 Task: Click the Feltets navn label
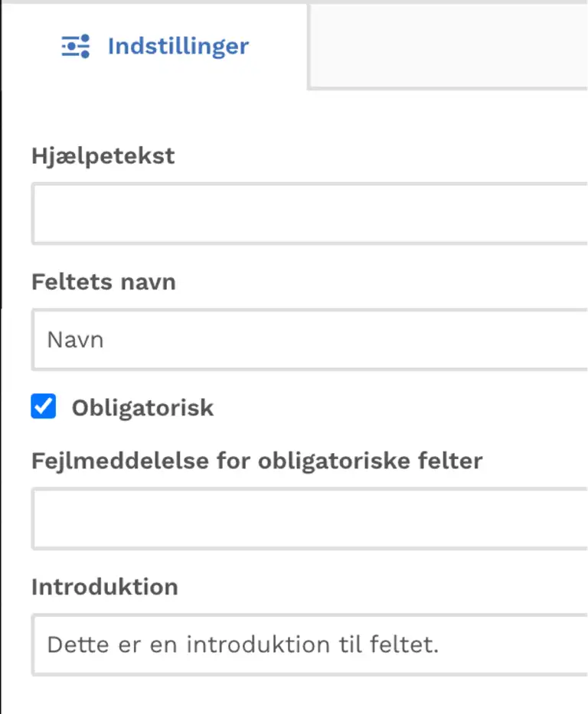(x=103, y=282)
